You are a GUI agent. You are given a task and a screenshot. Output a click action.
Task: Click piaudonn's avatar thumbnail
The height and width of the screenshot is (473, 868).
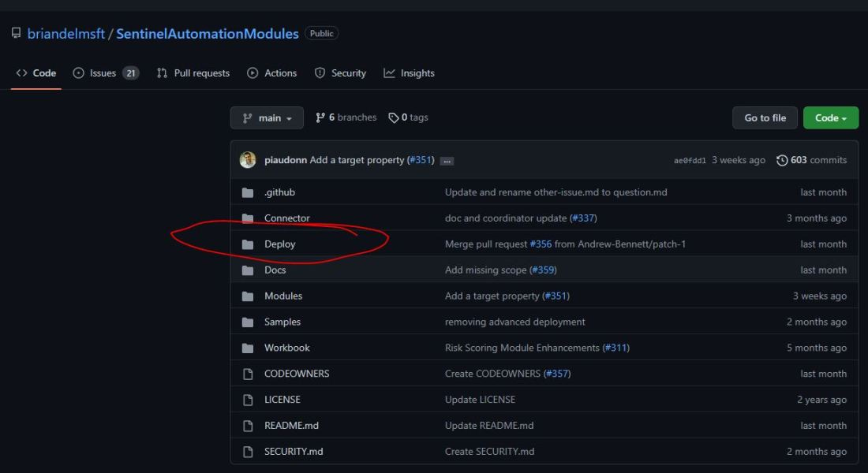[x=248, y=160]
